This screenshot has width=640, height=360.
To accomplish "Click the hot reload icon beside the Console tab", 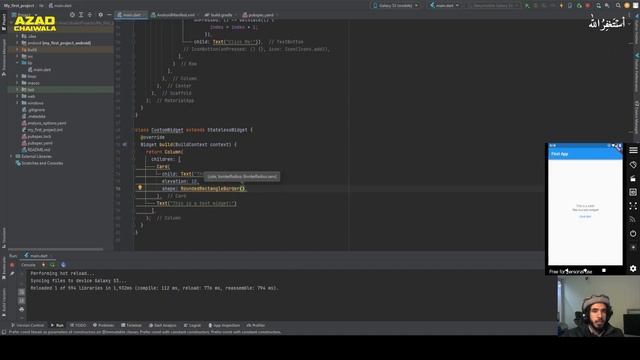I will [x=44, y=265].
